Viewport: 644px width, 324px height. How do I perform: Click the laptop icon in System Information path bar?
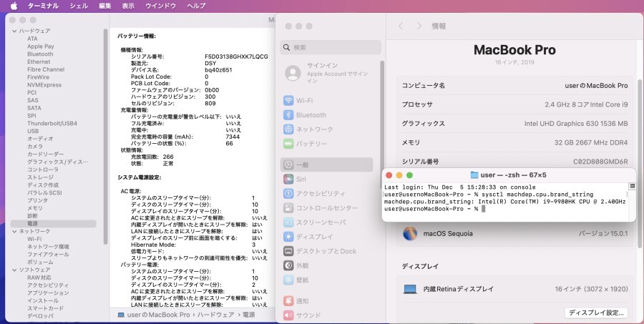coord(121,315)
